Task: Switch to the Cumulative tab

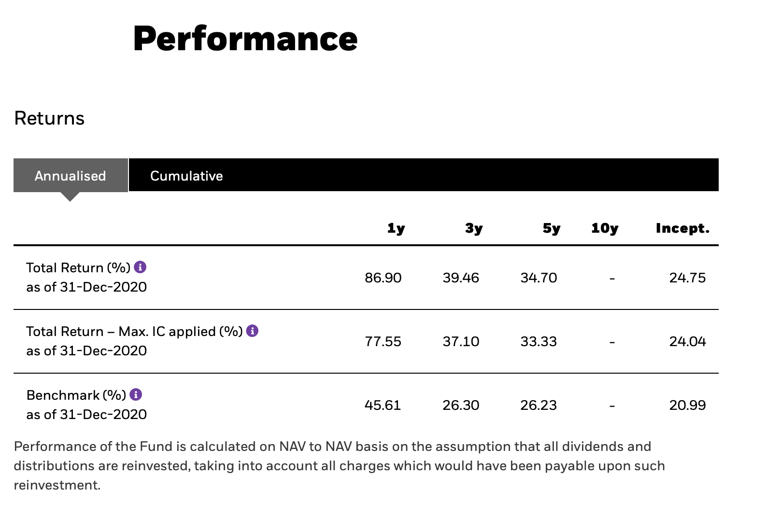Action: click(x=186, y=176)
